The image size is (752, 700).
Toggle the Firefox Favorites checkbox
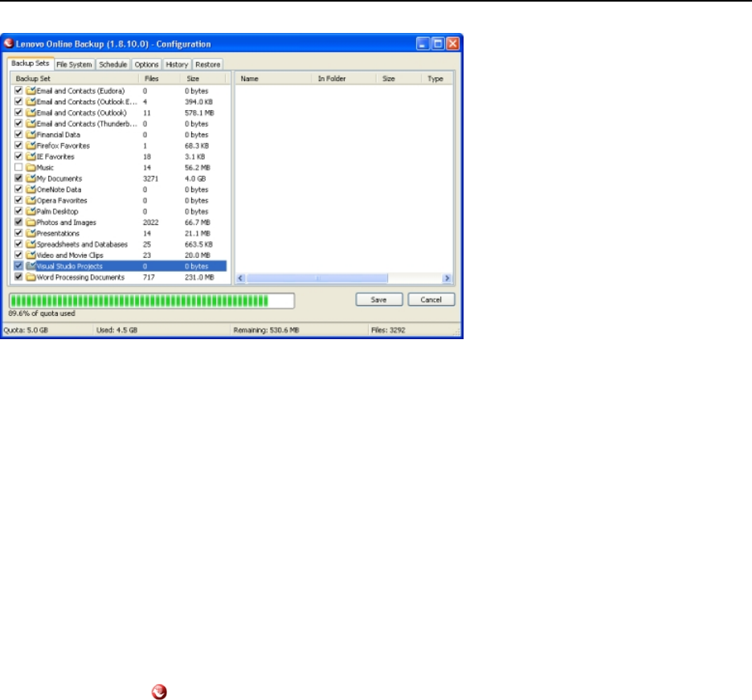pos(18,145)
